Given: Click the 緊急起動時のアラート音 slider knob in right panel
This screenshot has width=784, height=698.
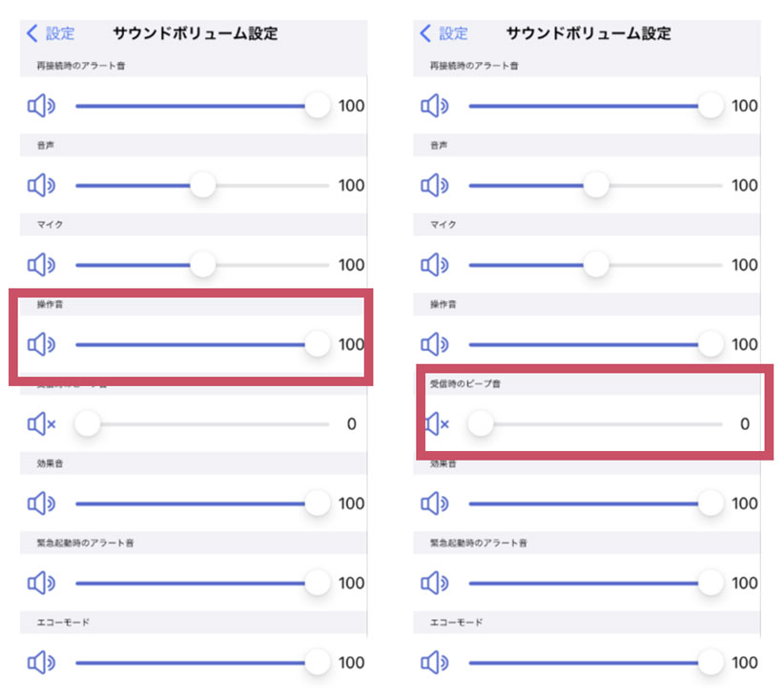Looking at the screenshot, I should (711, 583).
